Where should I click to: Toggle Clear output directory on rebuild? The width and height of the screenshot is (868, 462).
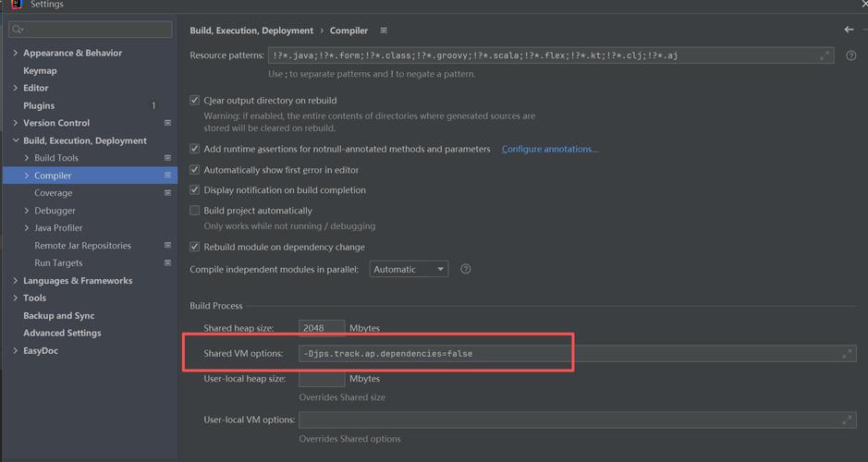[194, 100]
